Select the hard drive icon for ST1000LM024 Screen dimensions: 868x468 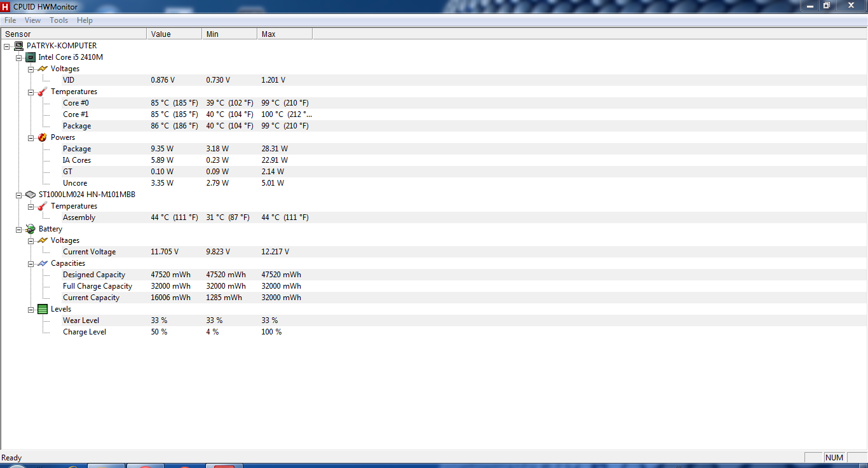[31, 195]
